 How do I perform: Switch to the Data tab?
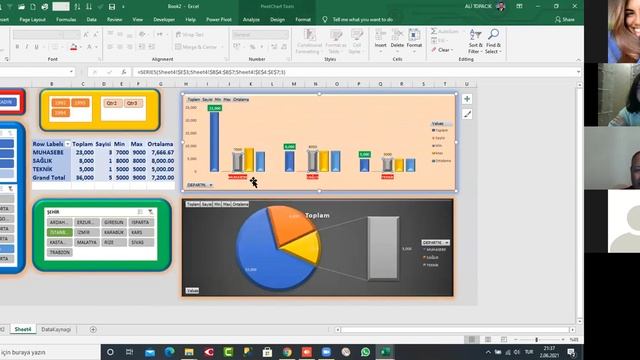(x=91, y=20)
